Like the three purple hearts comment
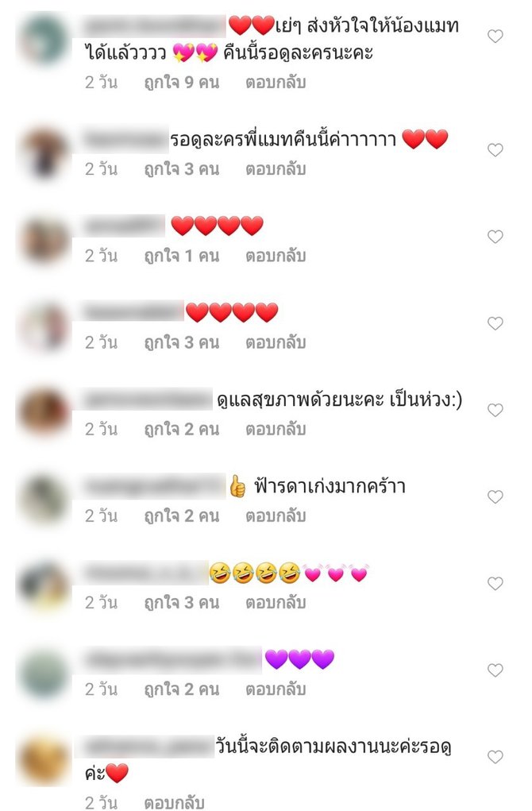This screenshot has height=811, width=532. pyautogui.click(x=495, y=670)
